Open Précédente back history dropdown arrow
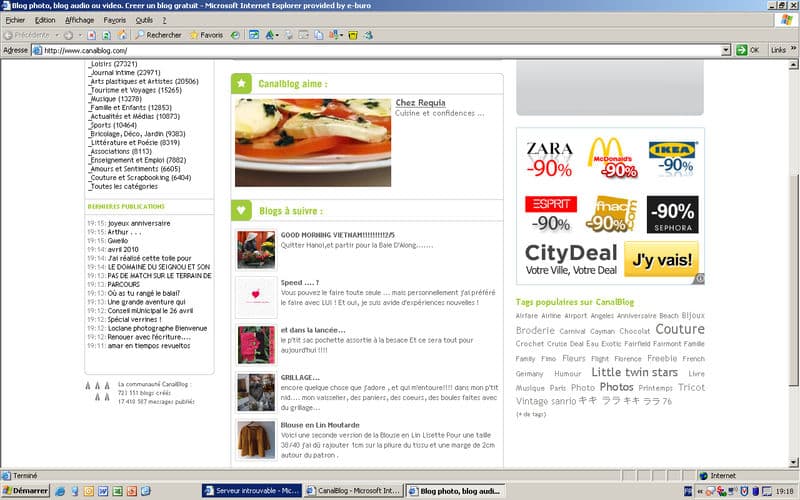The height and width of the screenshot is (500, 800). click(57, 35)
